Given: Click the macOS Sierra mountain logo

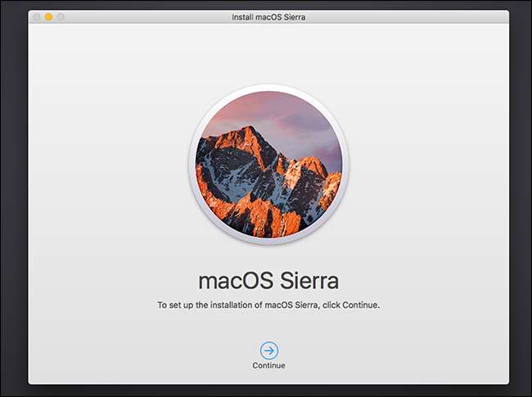Looking at the screenshot, I should tap(268, 165).
